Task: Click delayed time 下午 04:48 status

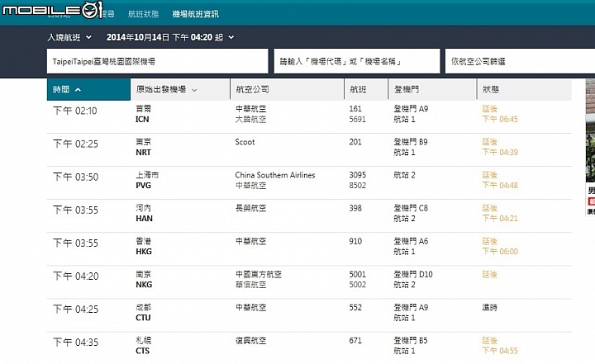Action: [x=500, y=186]
